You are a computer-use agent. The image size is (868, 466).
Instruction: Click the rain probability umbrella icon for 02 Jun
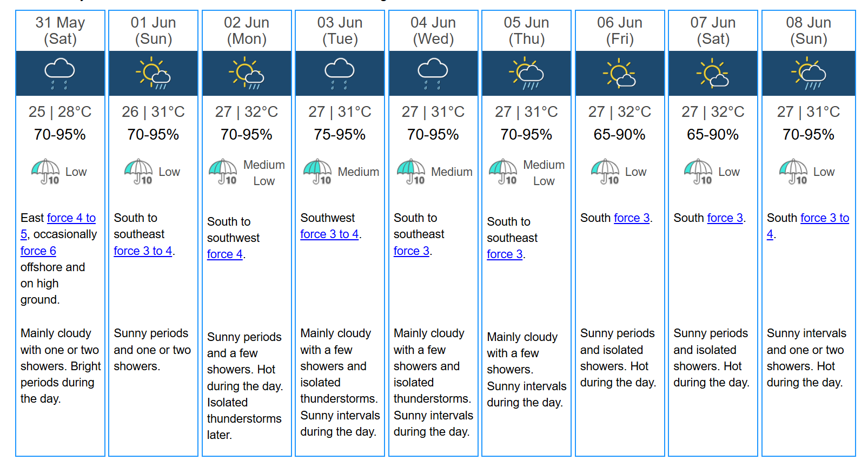pyautogui.click(x=223, y=172)
